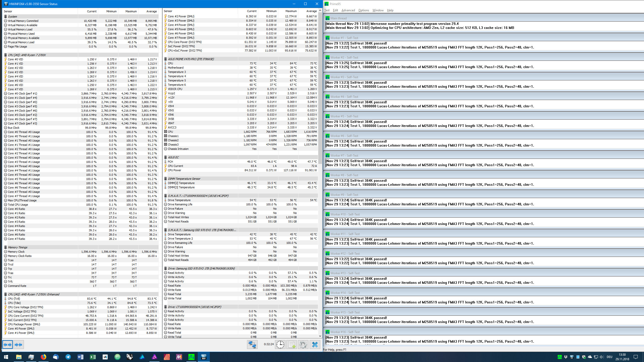644x362 pixels.
Task: Click the Prime95 icon on Main thread window
Action: 328,18
